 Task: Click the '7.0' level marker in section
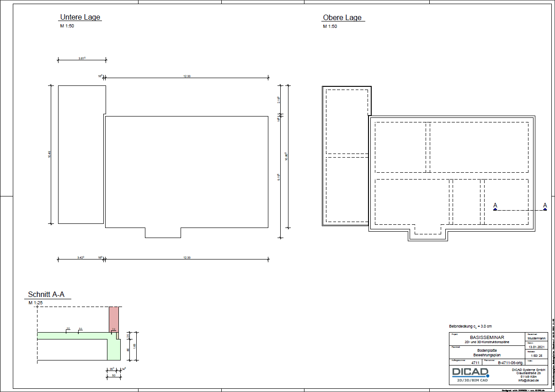pos(113,329)
